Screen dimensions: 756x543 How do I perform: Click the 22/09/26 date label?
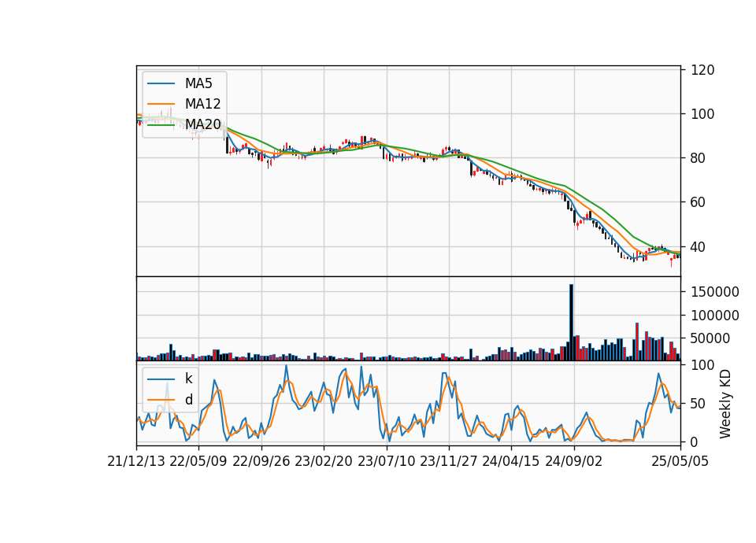pyautogui.click(x=261, y=461)
